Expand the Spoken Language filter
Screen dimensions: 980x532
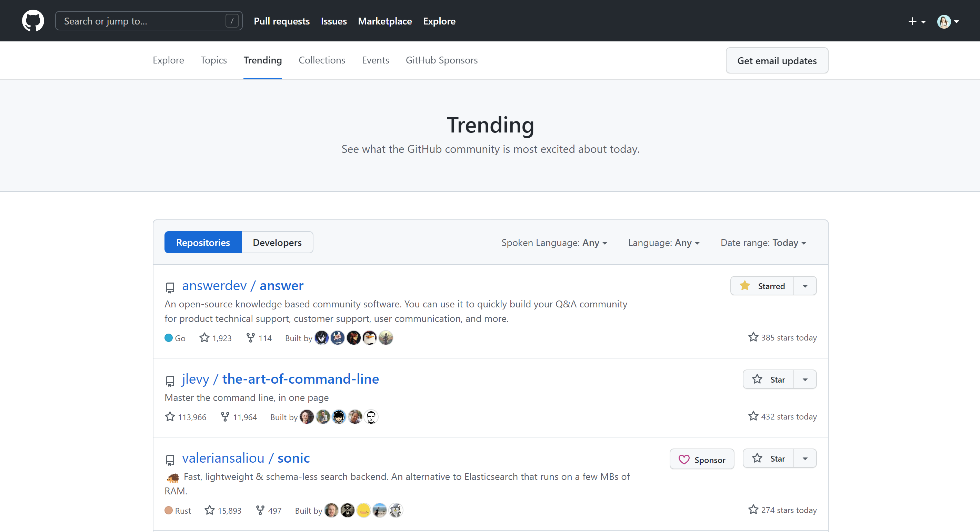pyautogui.click(x=554, y=243)
